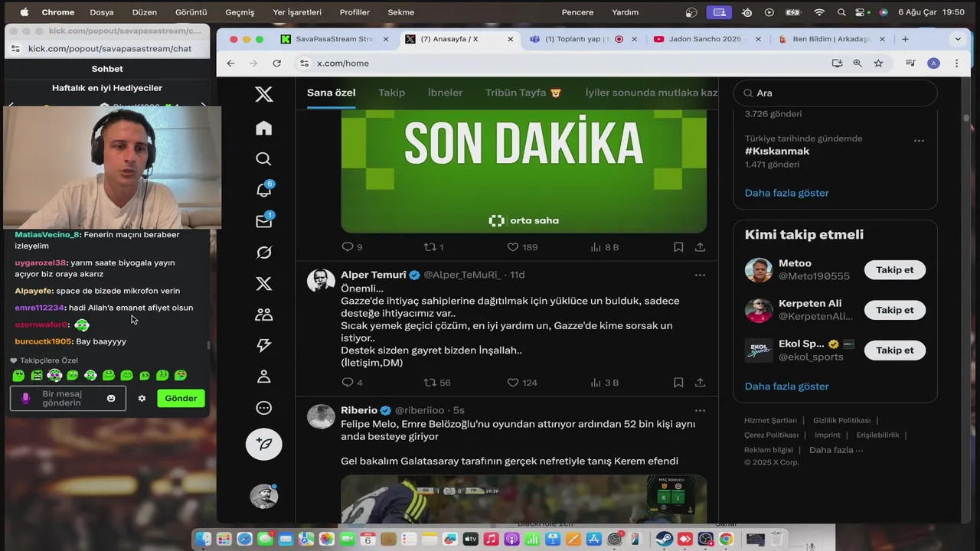Click the Ara search field on X
Image resolution: width=980 pixels, height=551 pixels.
click(x=835, y=93)
